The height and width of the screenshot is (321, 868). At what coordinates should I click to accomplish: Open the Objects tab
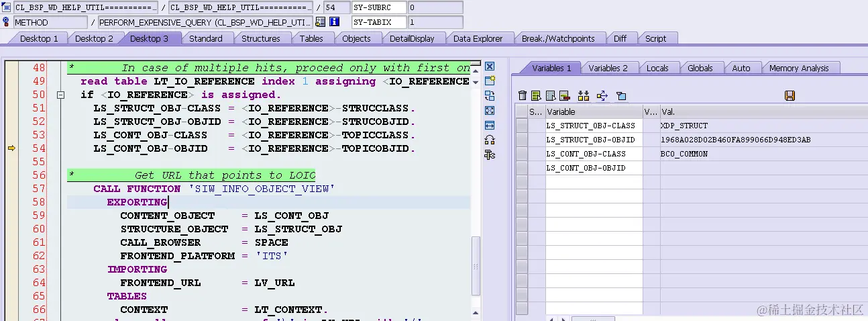[x=356, y=38]
